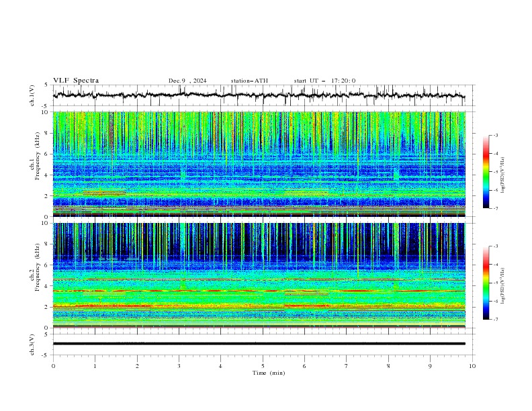532x411 pixels.
Task: Click the '-7' tick on lower colorbar
Action: tap(495, 320)
